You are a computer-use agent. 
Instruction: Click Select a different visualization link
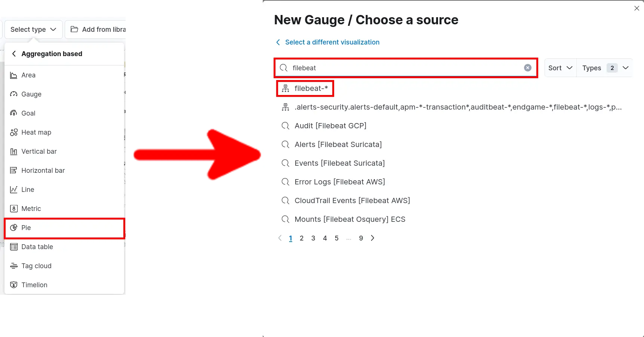pyautogui.click(x=332, y=42)
